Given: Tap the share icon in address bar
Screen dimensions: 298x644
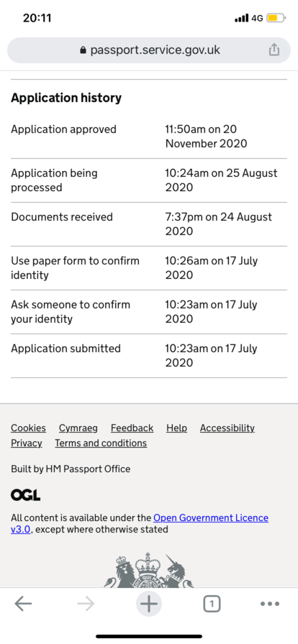Looking at the screenshot, I should (274, 50).
